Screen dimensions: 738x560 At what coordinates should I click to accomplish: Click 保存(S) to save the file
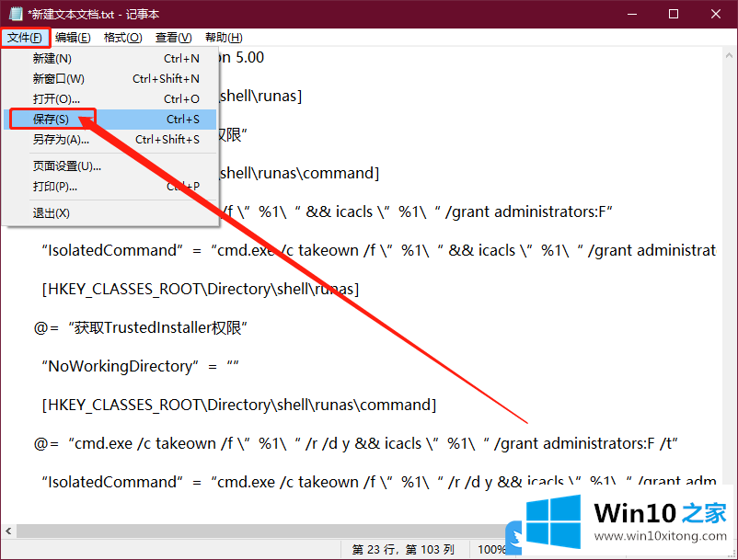point(110,120)
